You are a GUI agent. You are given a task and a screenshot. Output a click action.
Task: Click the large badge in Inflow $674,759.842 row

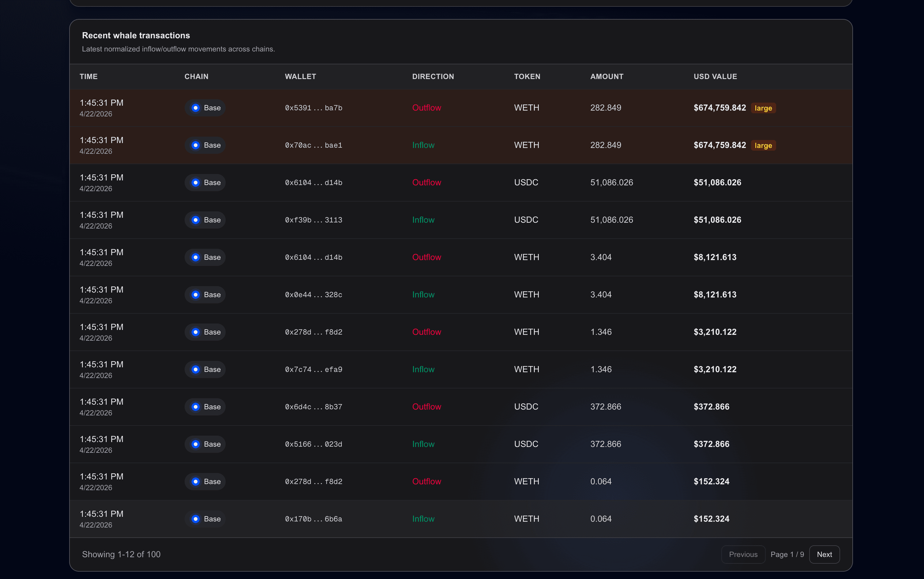pos(763,146)
